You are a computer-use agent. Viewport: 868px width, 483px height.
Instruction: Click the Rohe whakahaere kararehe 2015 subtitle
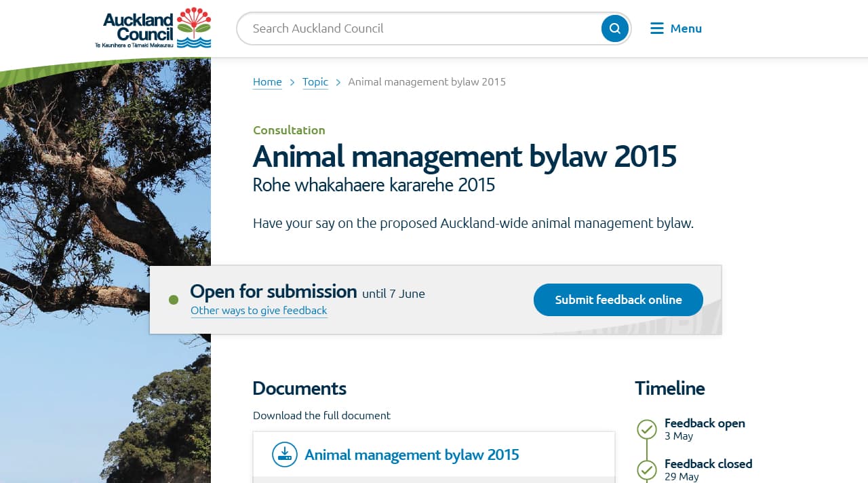point(374,185)
